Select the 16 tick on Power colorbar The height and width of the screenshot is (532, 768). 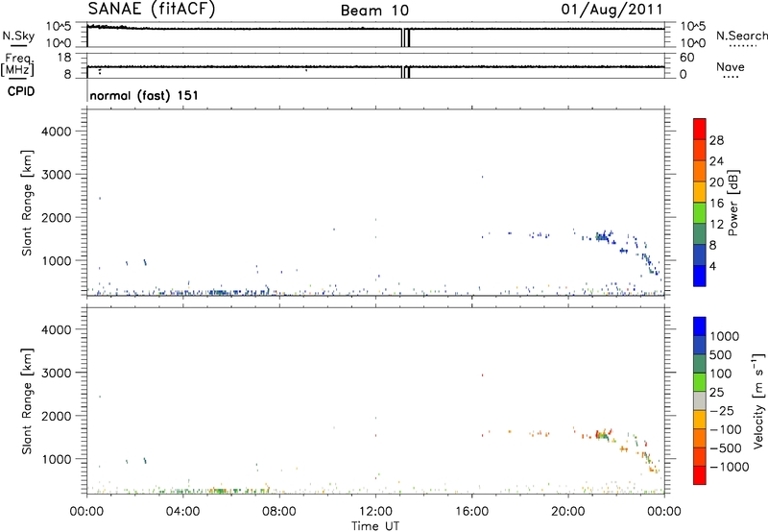(x=716, y=204)
